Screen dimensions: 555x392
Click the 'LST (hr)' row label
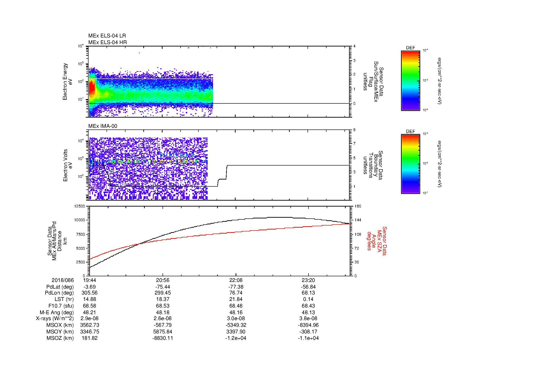pos(64,299)
